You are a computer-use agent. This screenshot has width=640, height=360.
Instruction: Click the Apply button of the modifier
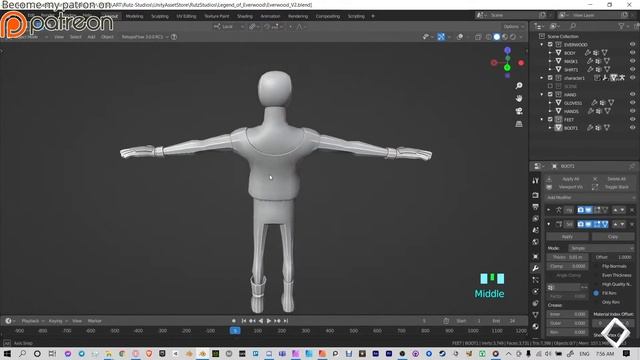click(567, 237)
